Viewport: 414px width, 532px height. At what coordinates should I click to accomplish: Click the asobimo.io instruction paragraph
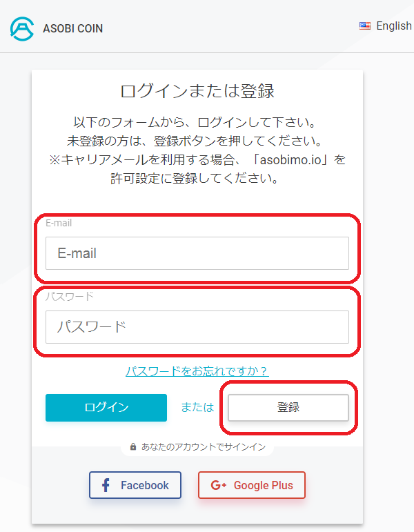pos(197,150)
